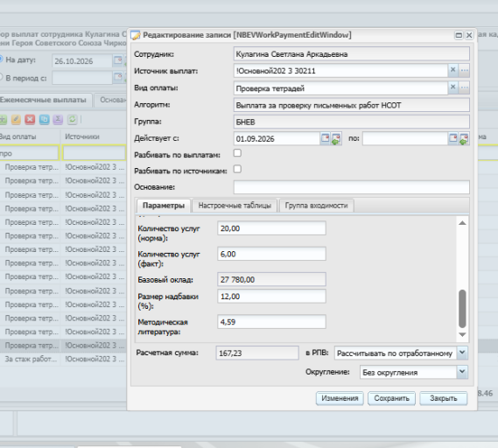Click the blue copy icon in the background toolbar
The width and height of the screenshot is (498, 448).
[44, 119]
